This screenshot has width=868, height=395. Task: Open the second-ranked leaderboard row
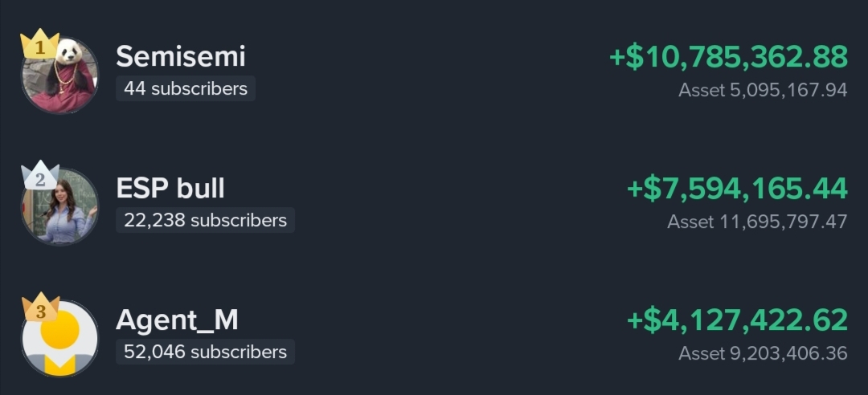pyautogui.click(x=434, y=206)
